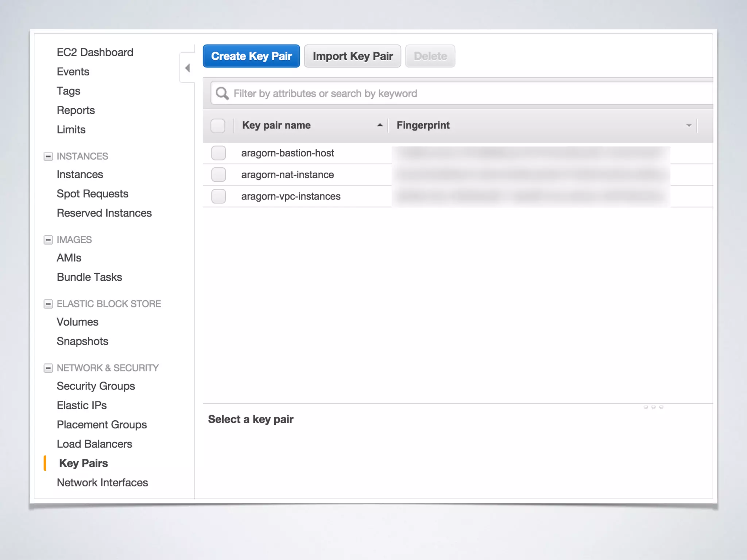747x560 pixels.
Task: Collapse the IMAGES section
Action: 48,240
